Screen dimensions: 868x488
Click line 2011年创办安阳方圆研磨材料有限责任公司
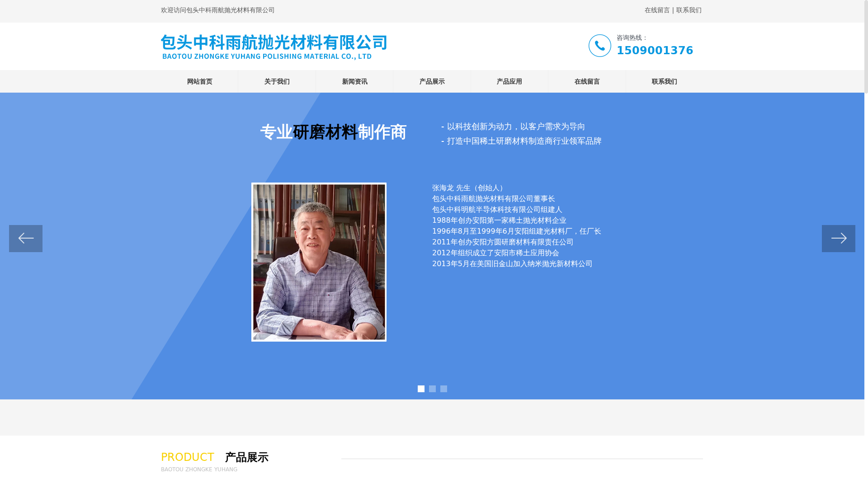[503, 242]
